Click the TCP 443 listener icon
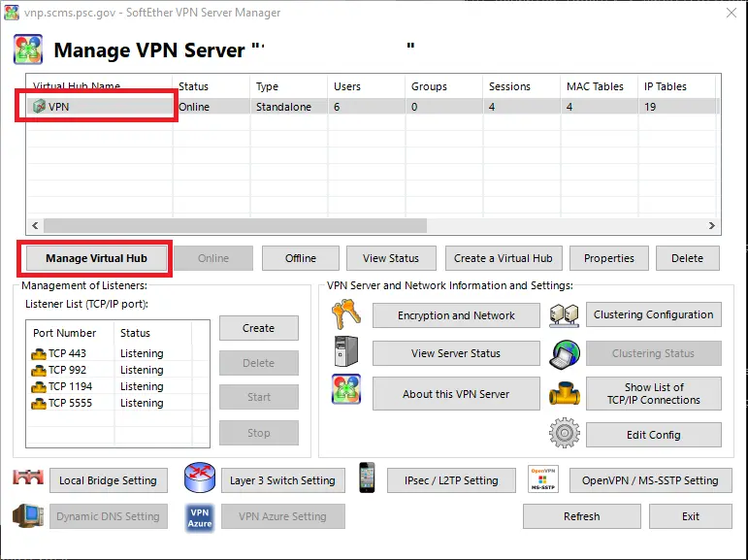The height and width of the screenshot is (560, 748). (x=39, y=353)
